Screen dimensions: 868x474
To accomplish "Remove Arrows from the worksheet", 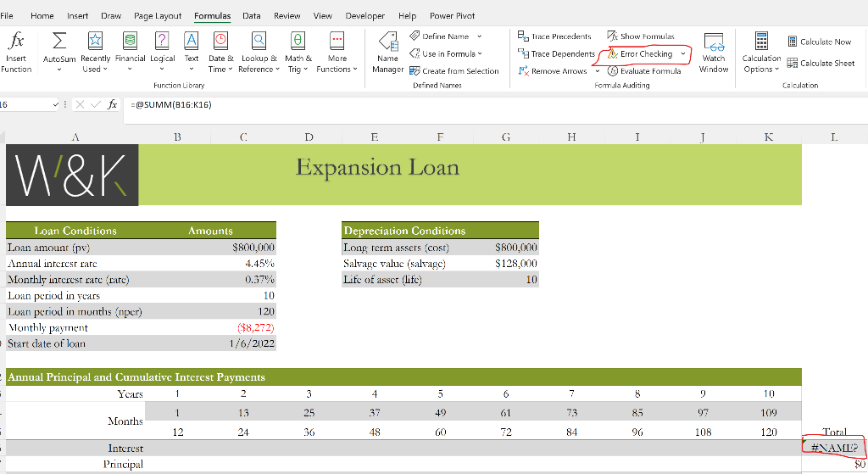I will coord(553,71).
